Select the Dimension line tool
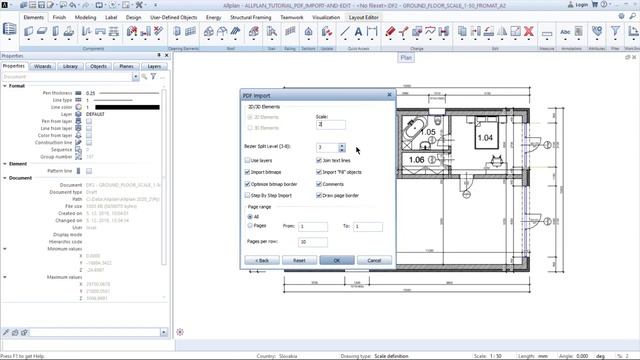Image resolution: width=640 pixels, height=360 pixels. click(x=372, y=31)
